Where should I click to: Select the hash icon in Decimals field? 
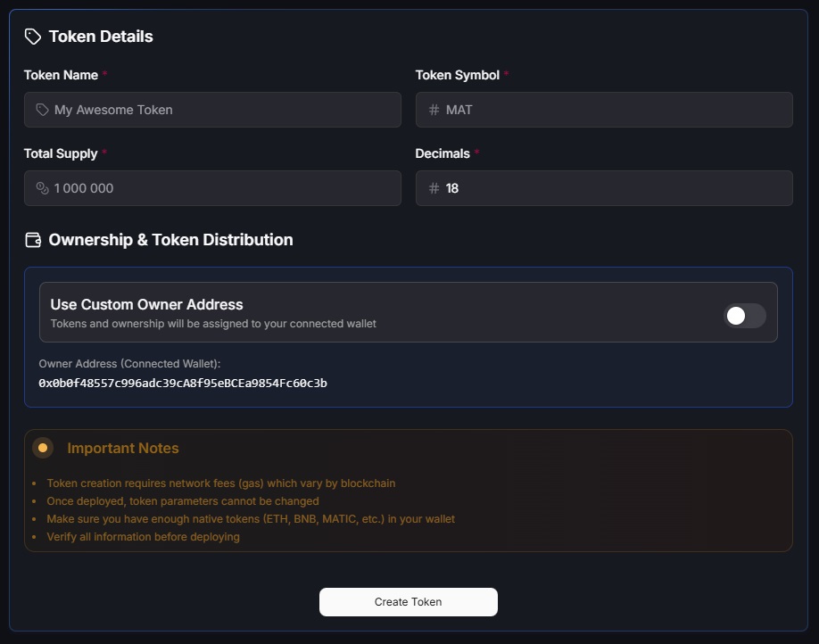pyautogui.click(x=433, y=188)
